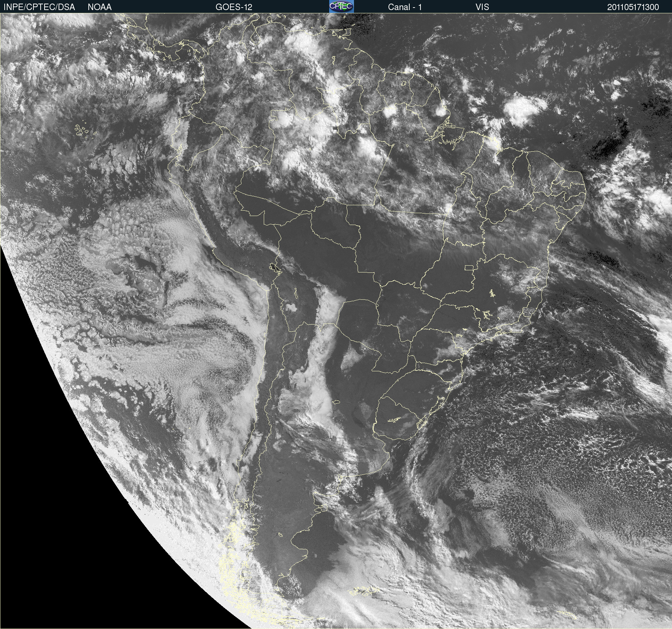Click the CPTEC logo in the header
Screen dimensions: 672x629
341,6
